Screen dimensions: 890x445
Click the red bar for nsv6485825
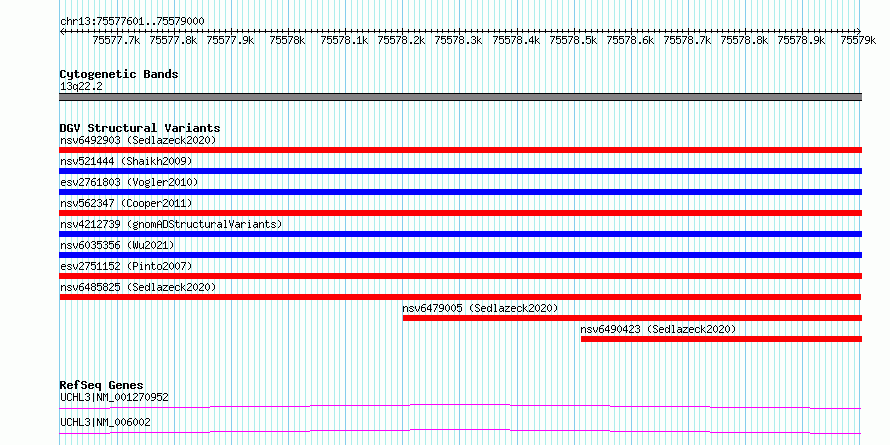[460, 297]
